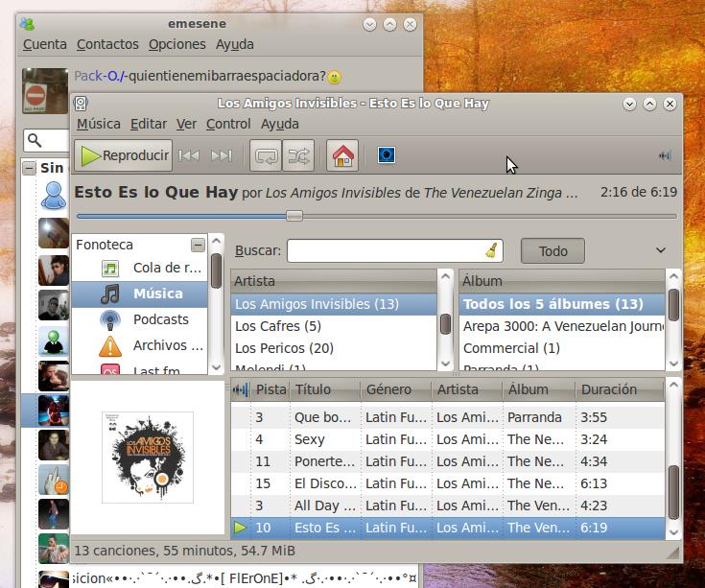Click the Todo filter button
The image size is (705, 588).
tap(552, 251)
